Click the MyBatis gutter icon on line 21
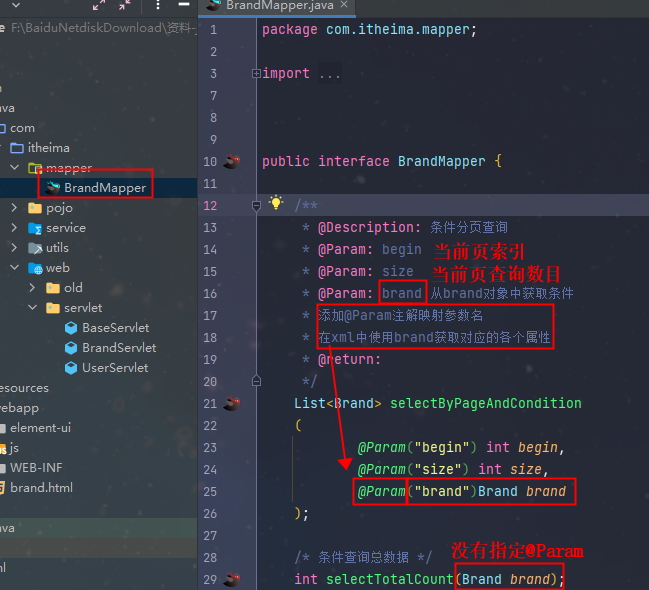The height and width of the screenshot is (590, 649). click(232, 403)
